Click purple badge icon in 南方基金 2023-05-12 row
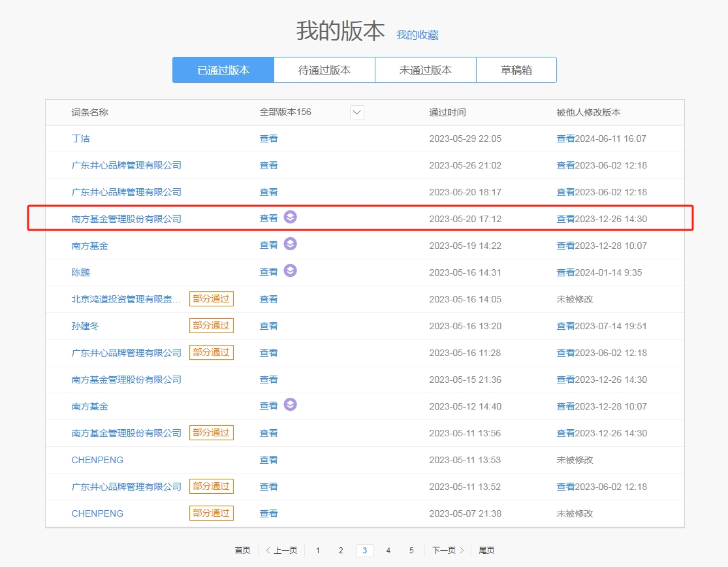Image resolution: width=728 pixels, height=567 pixels. [290, 404]
